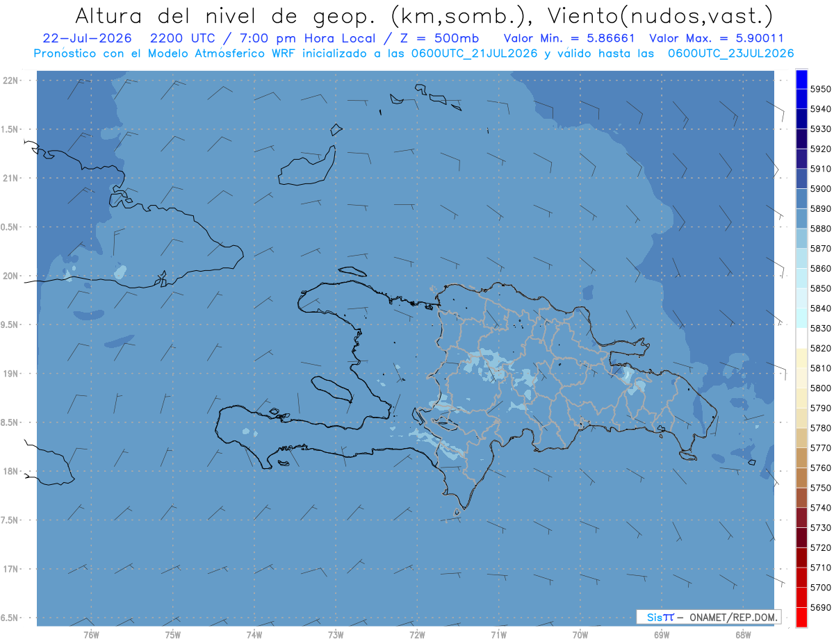The height and width of the screenshot is (644, 834).
Task: Click the '76W' longitude label
Action: click(91, 635)
